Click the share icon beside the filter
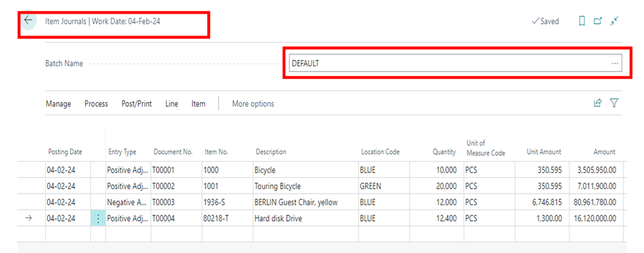644x253 pixels. point(598,104)
